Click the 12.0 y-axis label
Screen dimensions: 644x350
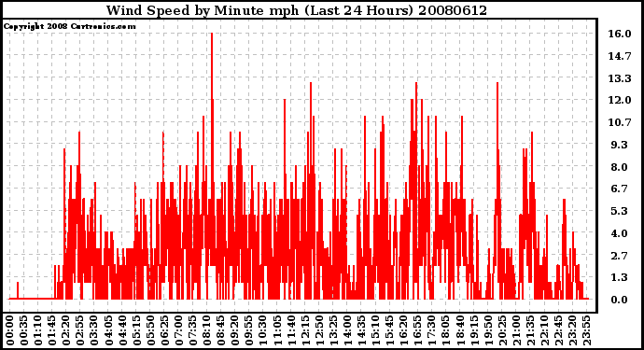pos(620,100)
